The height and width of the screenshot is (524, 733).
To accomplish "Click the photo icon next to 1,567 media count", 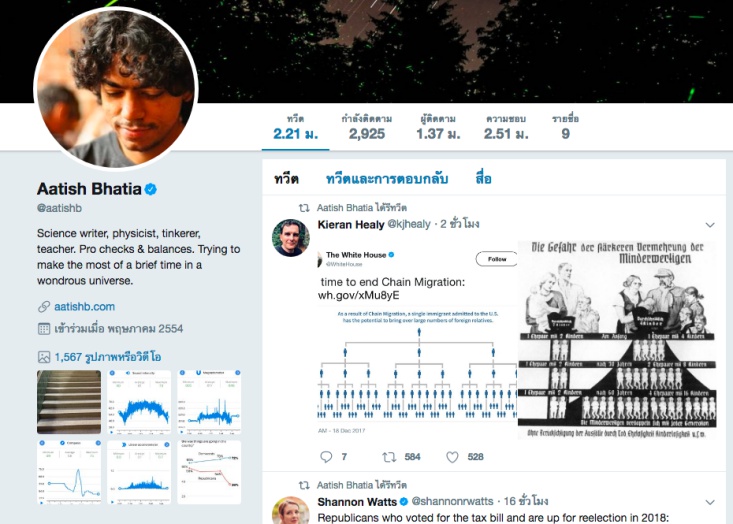I will tap(43, 357).
